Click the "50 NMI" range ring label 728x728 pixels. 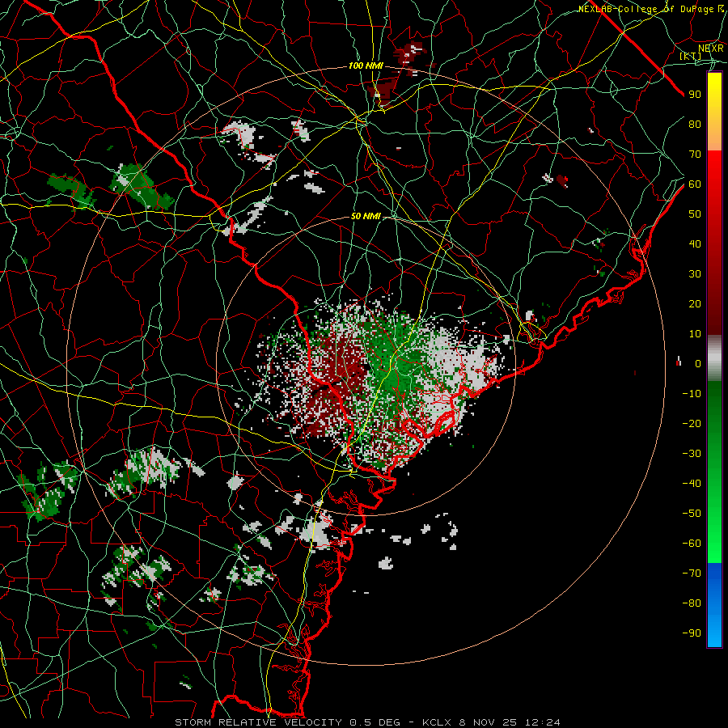coord(366,216)
